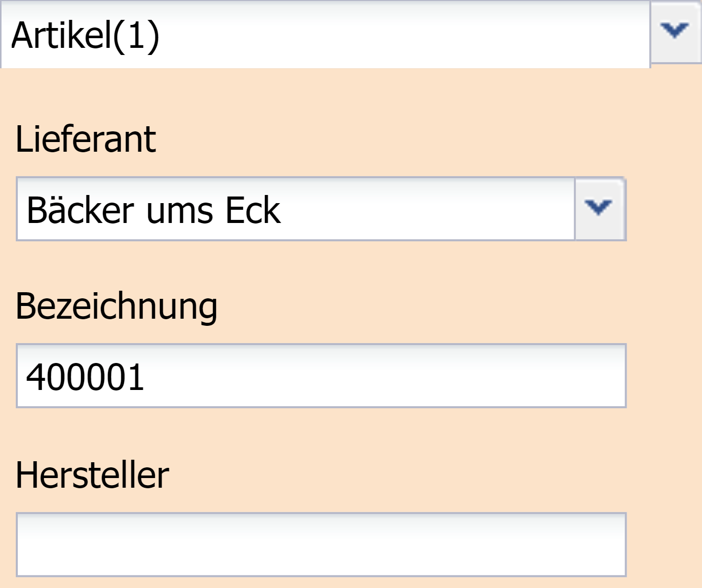Click blank space right of 400001
Screen dimensions: 702x588
point(382,376)
